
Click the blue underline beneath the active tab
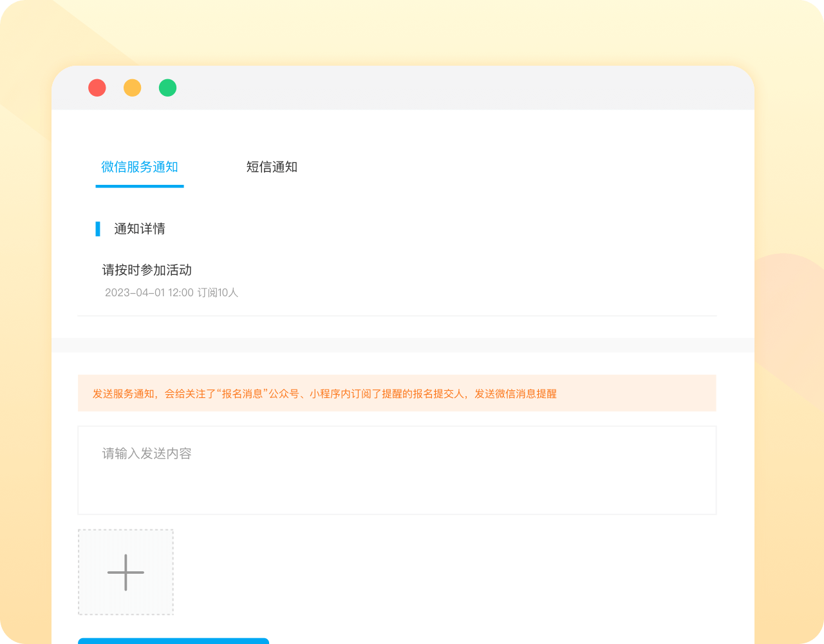(x=139, y=187)
